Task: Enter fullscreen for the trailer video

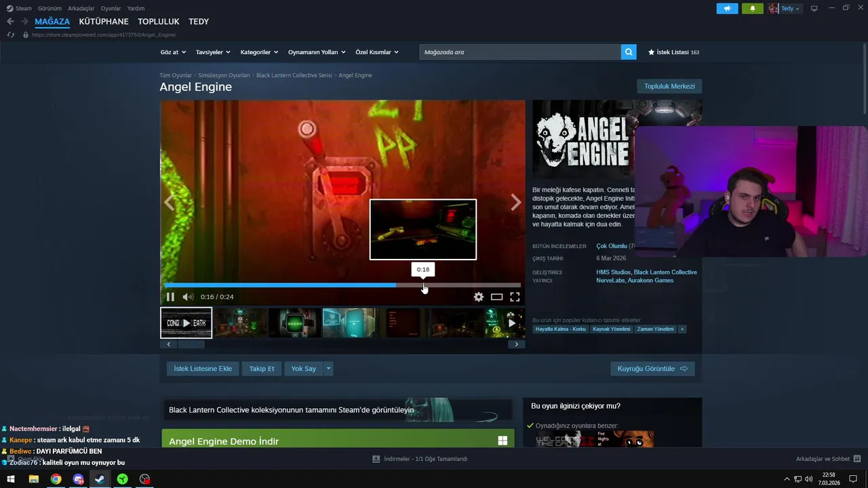Action: click(515, 297)
